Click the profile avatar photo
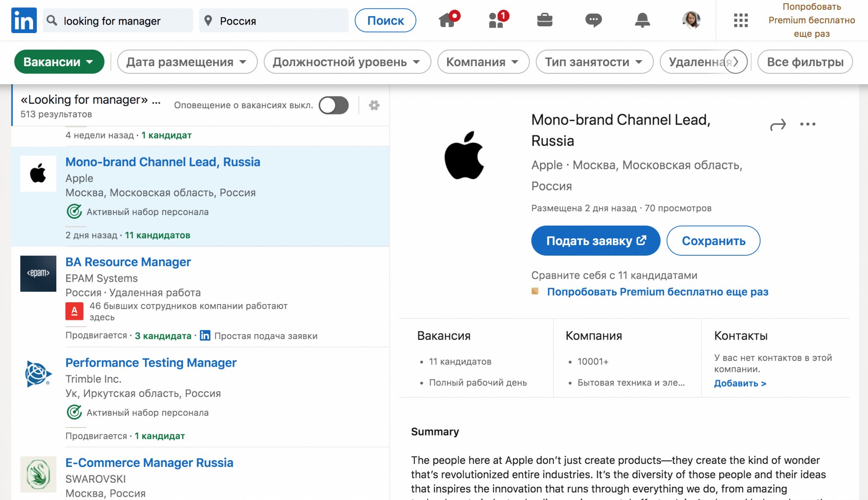This screenshot has width=868, height=500. [691, 20]
